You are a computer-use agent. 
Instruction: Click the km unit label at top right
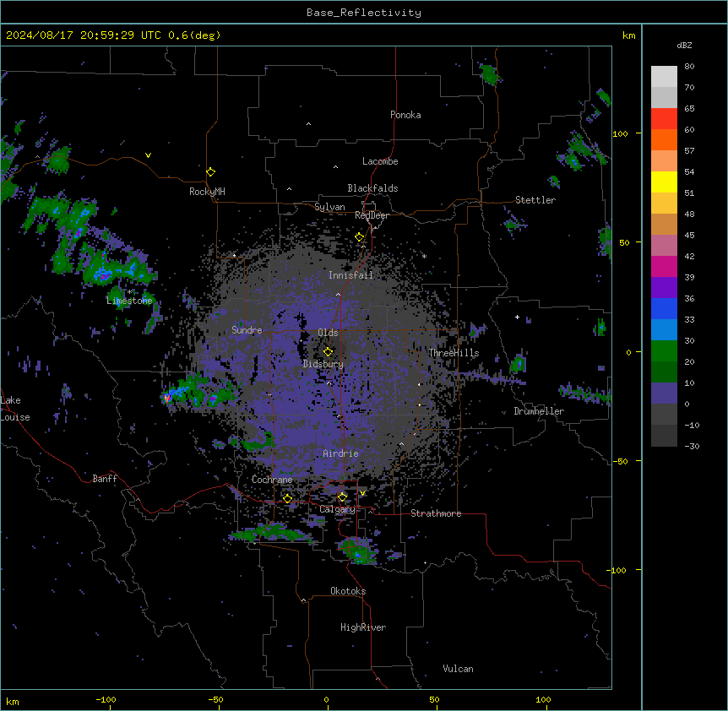pos(628,35)
